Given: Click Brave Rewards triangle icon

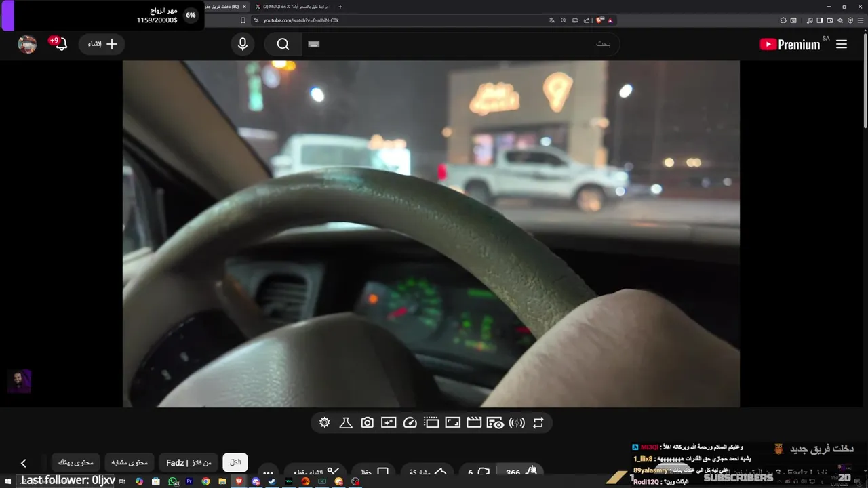Looking at the screenshot, I should (610, 20).
